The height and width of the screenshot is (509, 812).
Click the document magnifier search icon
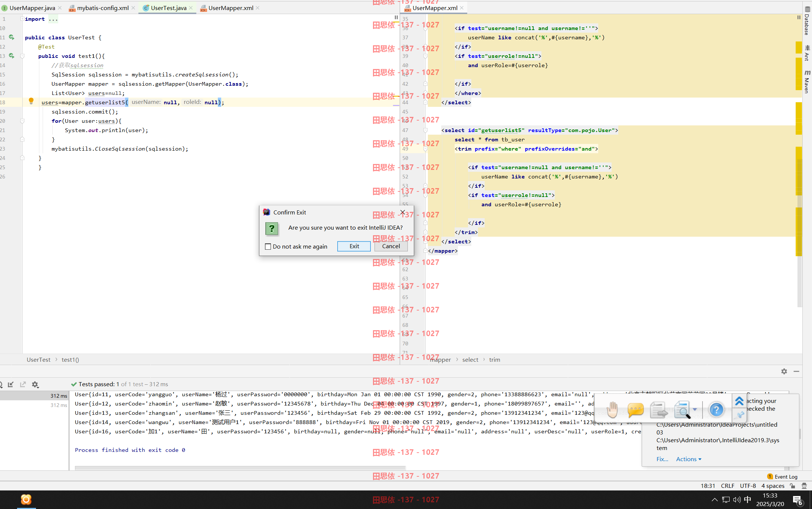tap(682, 410)
